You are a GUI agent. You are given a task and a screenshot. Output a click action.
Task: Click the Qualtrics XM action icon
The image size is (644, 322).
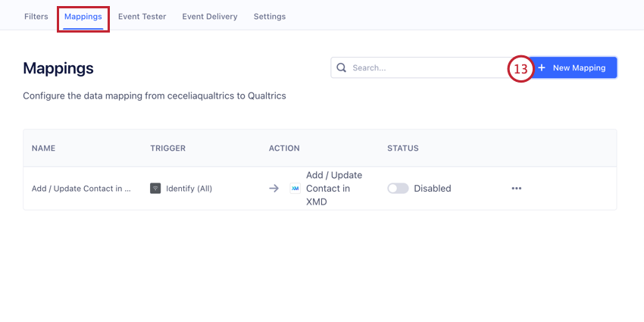click(295, 189)
